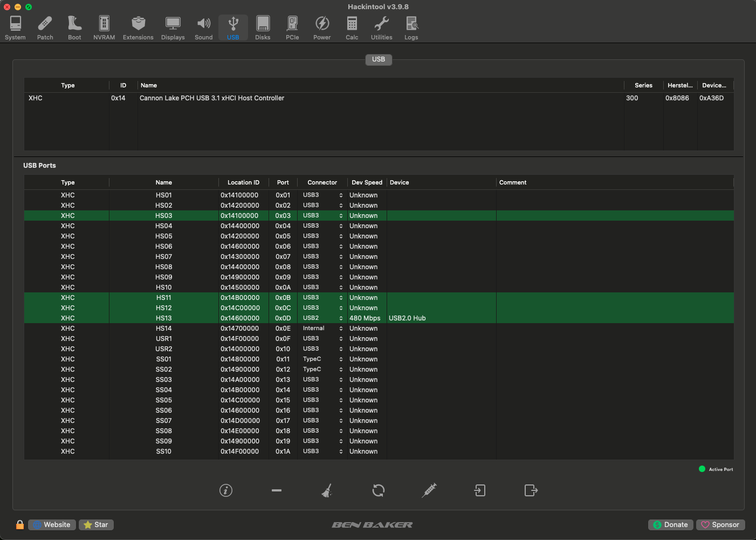Click the export icon

(531, 490)
